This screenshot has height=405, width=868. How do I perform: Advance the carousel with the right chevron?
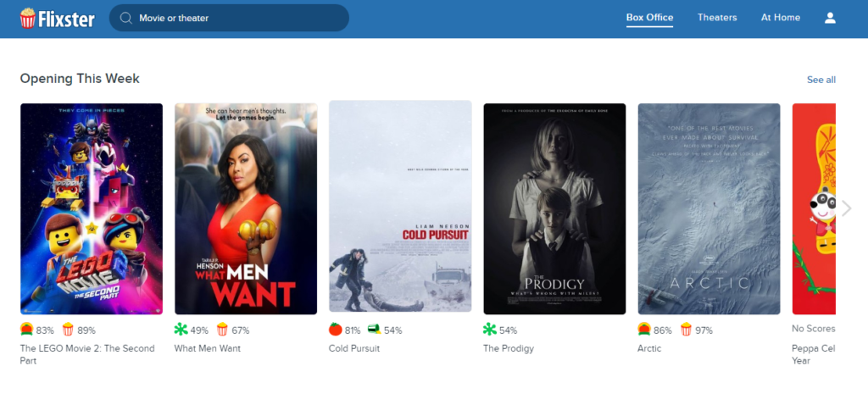tap(847, 208)
